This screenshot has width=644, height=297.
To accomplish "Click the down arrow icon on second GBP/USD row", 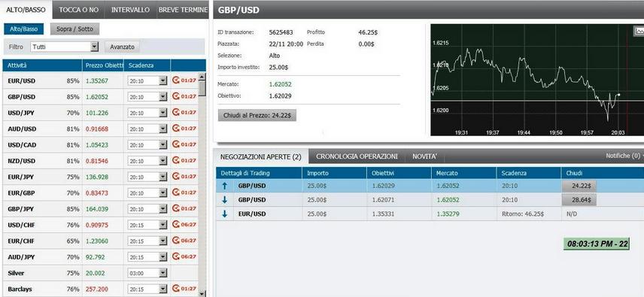I will pyautogui.click(x=224, y=200).
